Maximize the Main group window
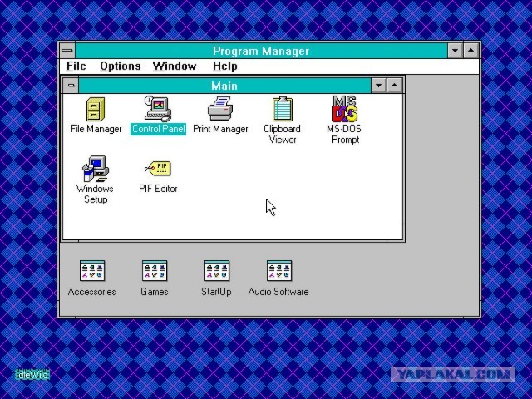This screenshot has width=532, height=399. [x=394, y=85]
